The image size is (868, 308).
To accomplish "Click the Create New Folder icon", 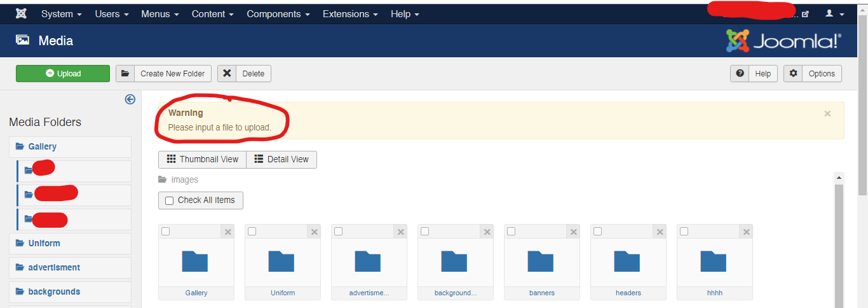I will pos(125,74).
